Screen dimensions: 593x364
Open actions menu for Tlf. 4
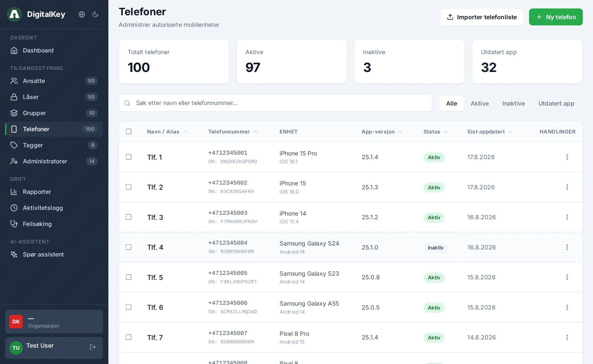pos(567,247)
